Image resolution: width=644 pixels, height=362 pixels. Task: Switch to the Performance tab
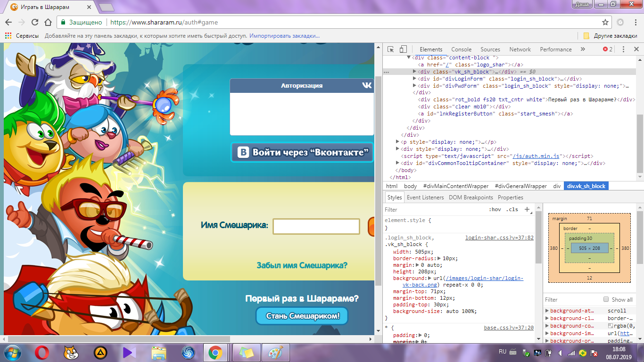[x=556, y=49]
